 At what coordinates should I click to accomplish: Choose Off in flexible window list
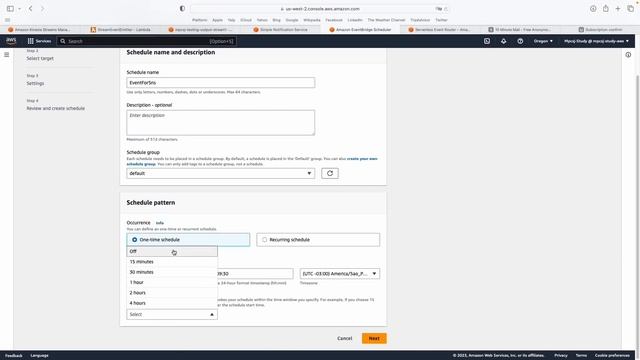tap(172, 251)
